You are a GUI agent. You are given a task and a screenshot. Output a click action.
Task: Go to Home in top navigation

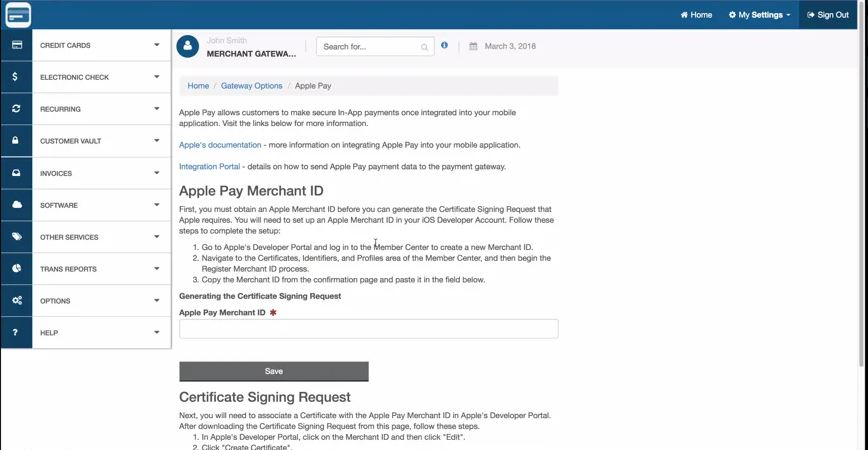(x=696, y=15)
